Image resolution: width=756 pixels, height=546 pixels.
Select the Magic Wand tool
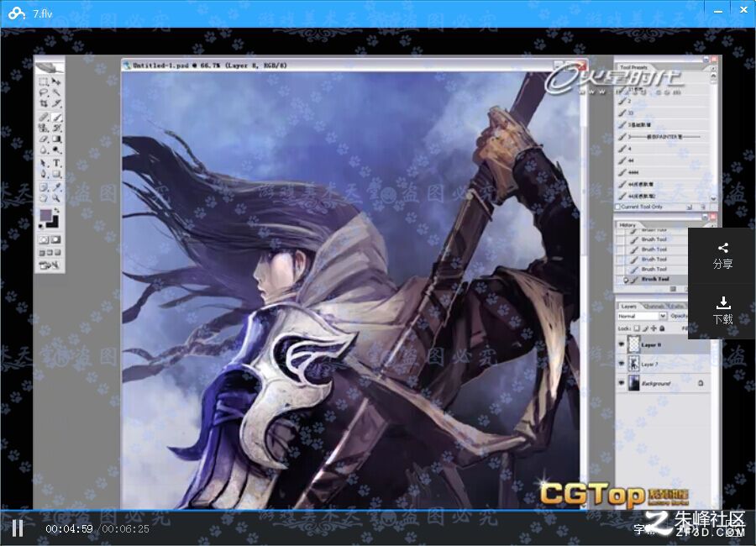[56, 92]
